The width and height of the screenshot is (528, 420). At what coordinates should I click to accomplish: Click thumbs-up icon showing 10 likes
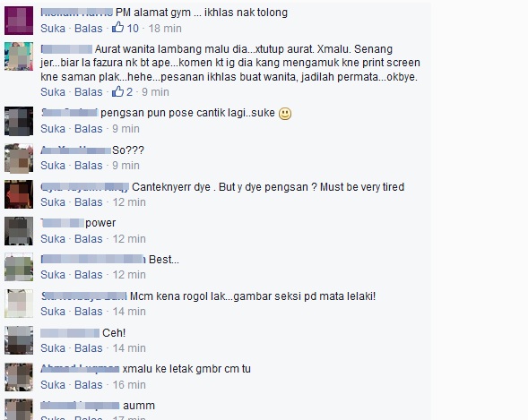(x=117, y=28)
